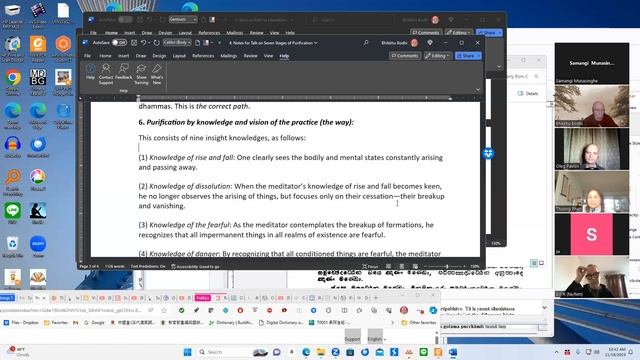Viewport: 640px width, 360px height.
Task: Open File Explorer from the taskbar
Action: (321, 352)
